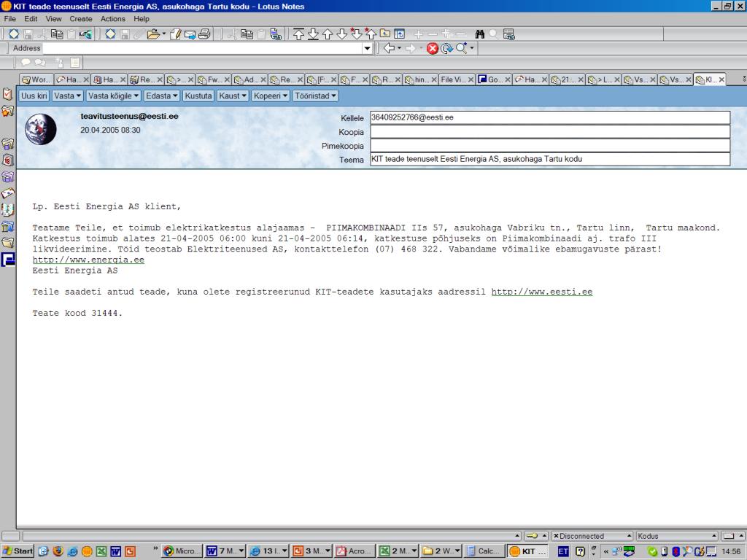Close the current KI... tab
This screenshot has height=560, width=747.
coord(721,79)
